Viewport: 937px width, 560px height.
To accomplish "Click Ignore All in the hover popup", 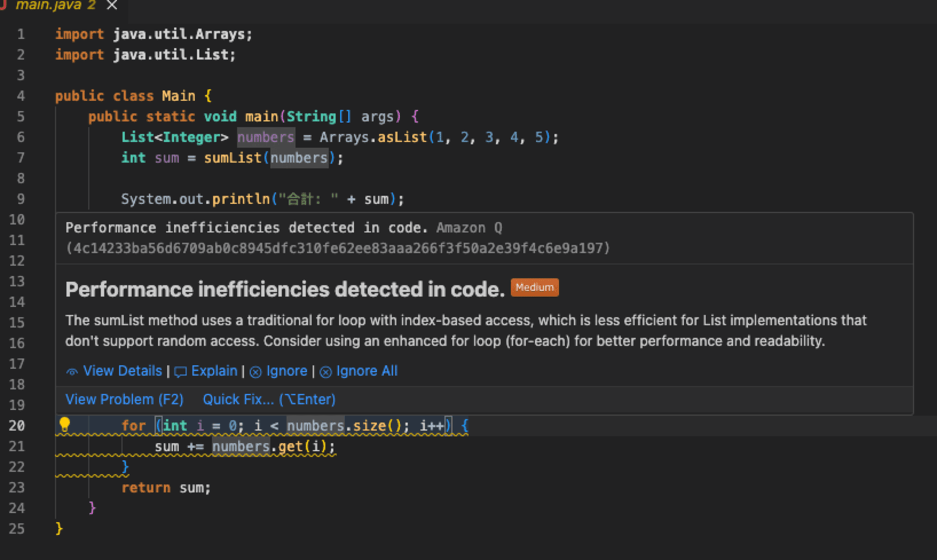I will pyautogui.click(x=367, y=371).
